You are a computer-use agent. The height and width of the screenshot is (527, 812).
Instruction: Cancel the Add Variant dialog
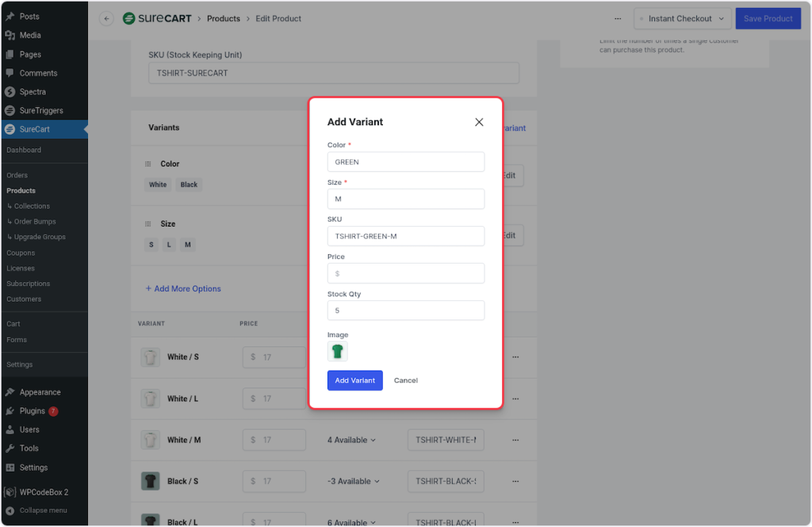(405, 380)
